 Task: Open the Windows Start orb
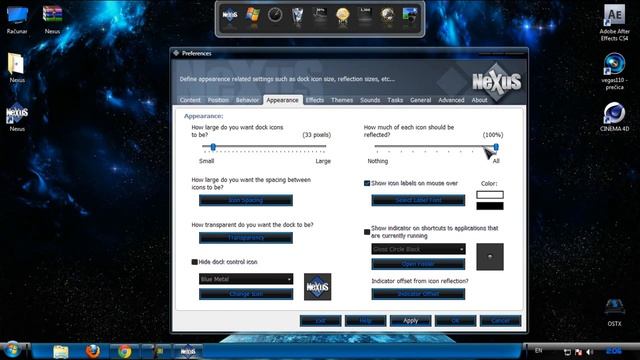point(12,350)
